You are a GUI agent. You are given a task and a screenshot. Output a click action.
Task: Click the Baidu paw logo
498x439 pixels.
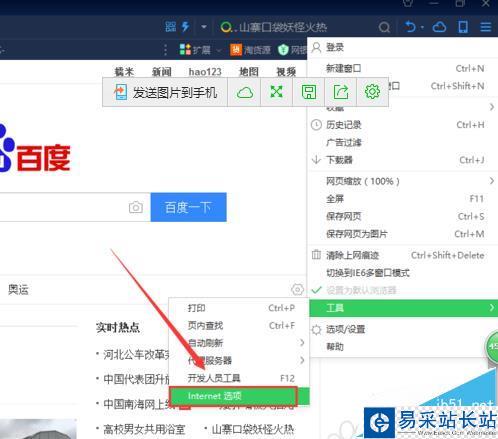click(x=7, y=148)
